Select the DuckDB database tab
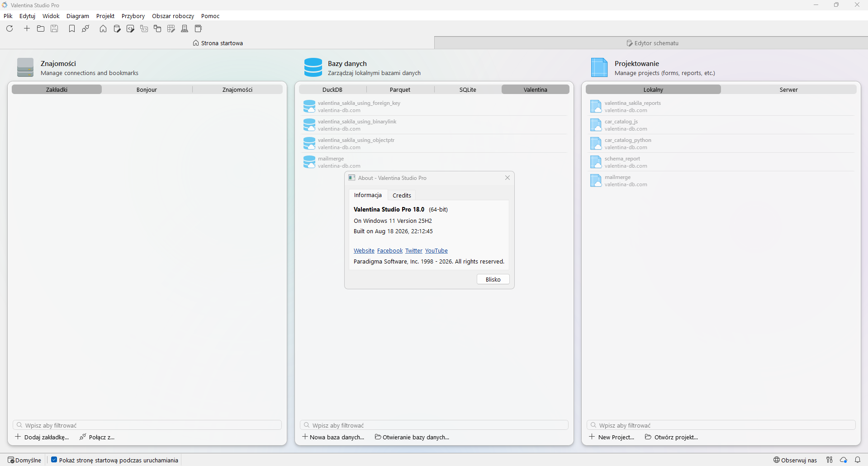 (332, 89)
